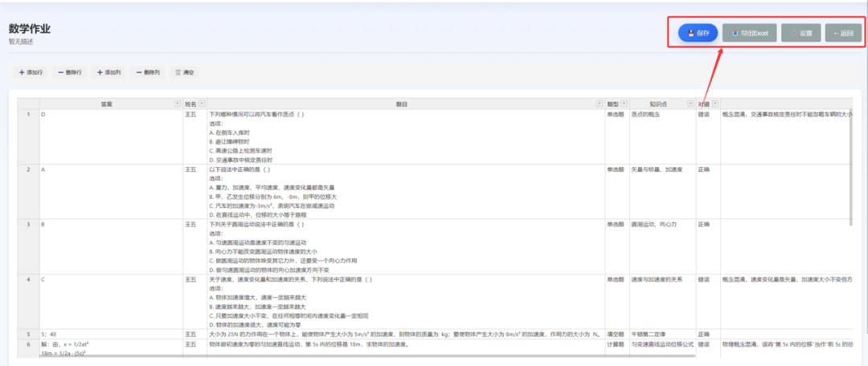Select comment cell '概念混淆，交通事故核定责任时'

pyautogui.click(x=786, y=136)
